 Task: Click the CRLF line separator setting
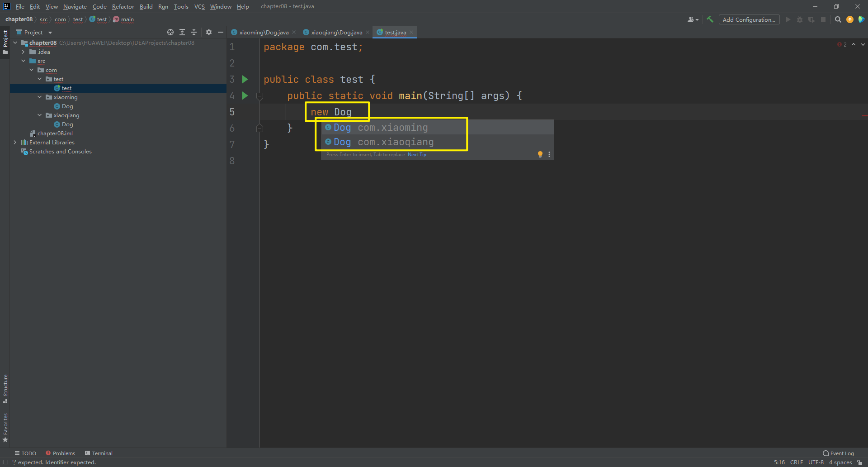(797, 462)
